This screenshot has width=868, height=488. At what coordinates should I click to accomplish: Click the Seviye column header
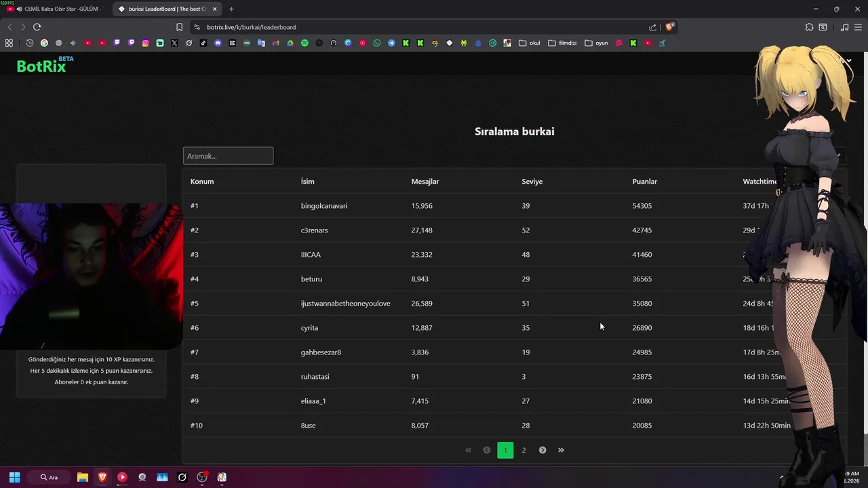pyautogui.click(x=532, y=182)
